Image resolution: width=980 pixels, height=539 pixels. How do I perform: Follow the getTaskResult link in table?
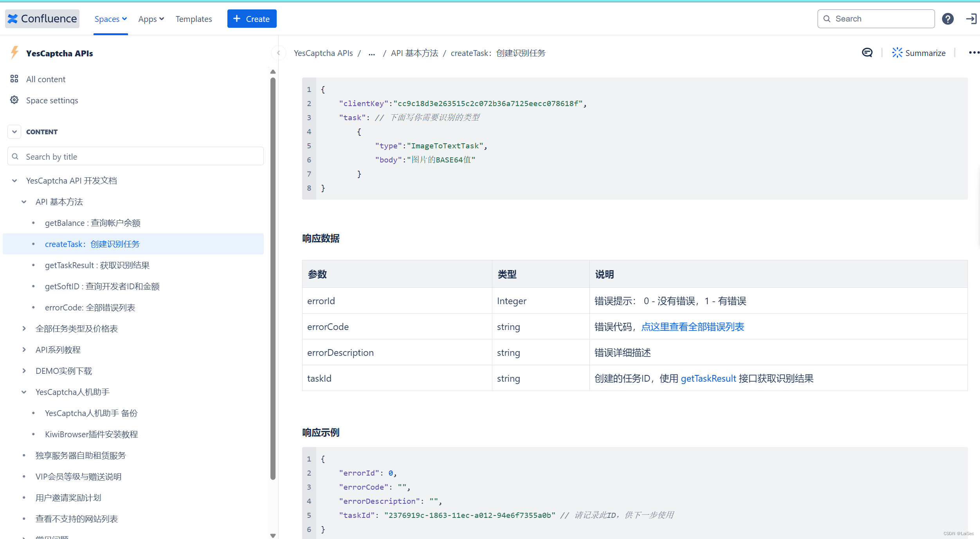pos(708,379)
